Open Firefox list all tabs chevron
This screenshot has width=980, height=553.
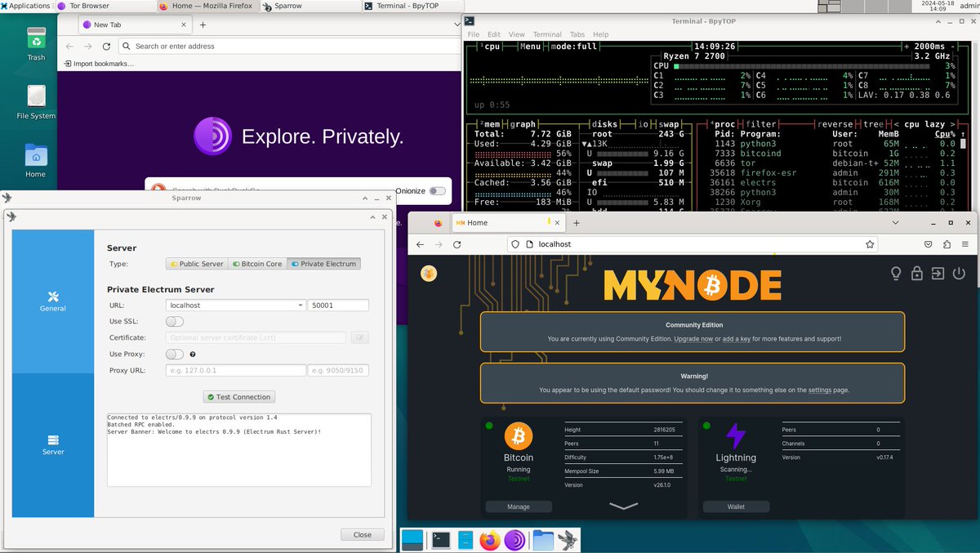(x=895, y=222)
